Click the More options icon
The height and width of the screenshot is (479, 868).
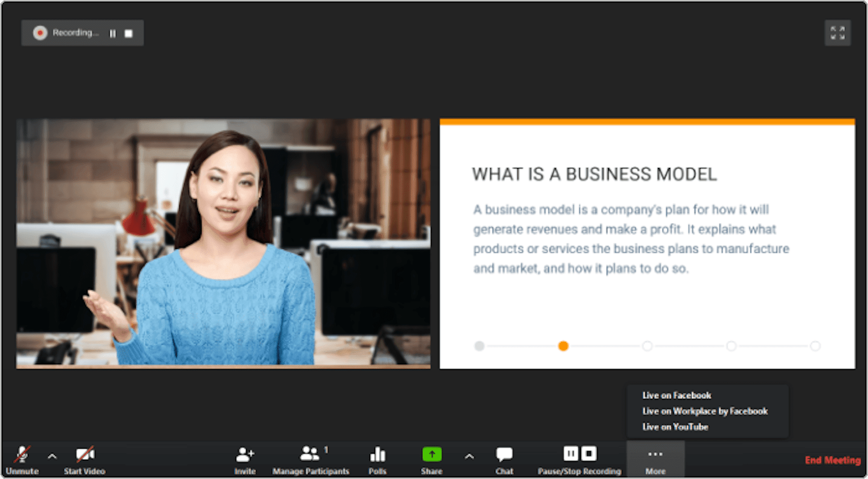coord(655,454)
